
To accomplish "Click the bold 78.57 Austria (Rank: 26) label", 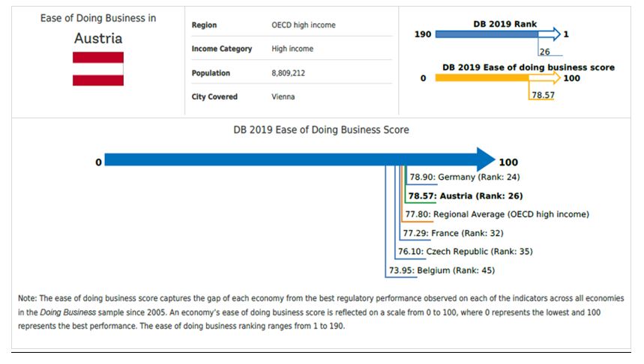I will (465, 195).
